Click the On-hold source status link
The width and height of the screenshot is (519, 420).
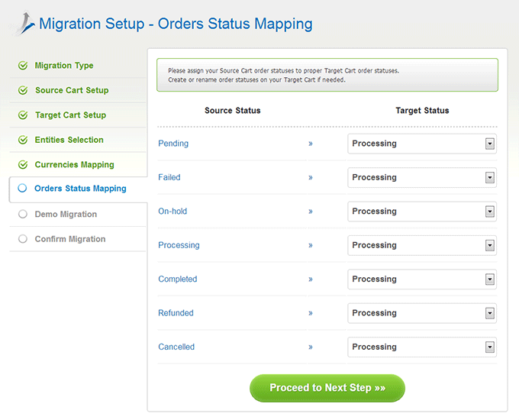172,211
